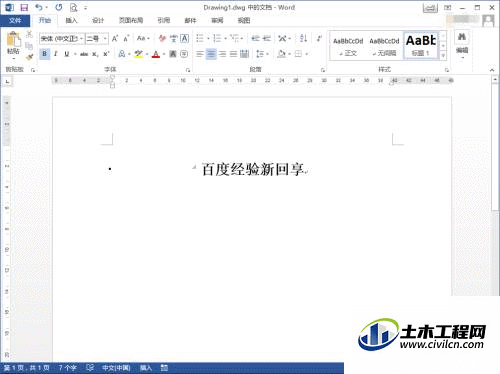Apply distributed alignment
Viewport: 500px width, 374px height.
pyautogui.click(x=244, y=54)
